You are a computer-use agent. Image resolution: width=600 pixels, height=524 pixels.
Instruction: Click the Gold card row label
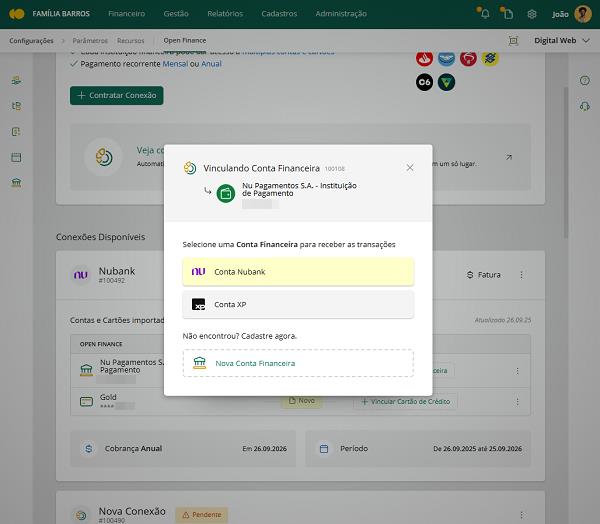click(x=108, y=397)
